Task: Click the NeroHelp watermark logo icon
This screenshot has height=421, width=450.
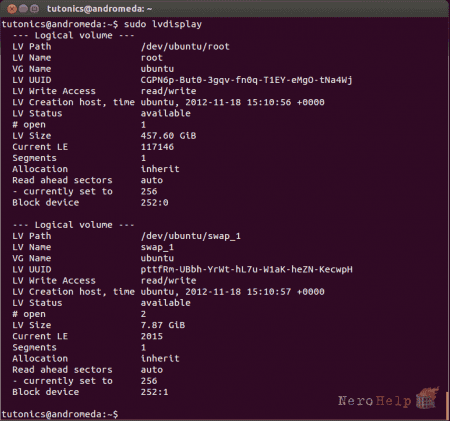Action: click(x=427, y=398)
